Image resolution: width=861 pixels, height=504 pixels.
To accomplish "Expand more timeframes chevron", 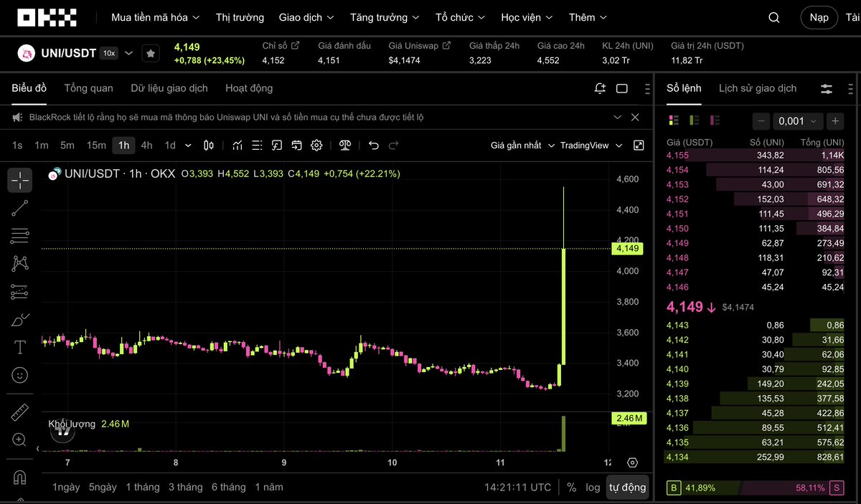I will 188,146.
